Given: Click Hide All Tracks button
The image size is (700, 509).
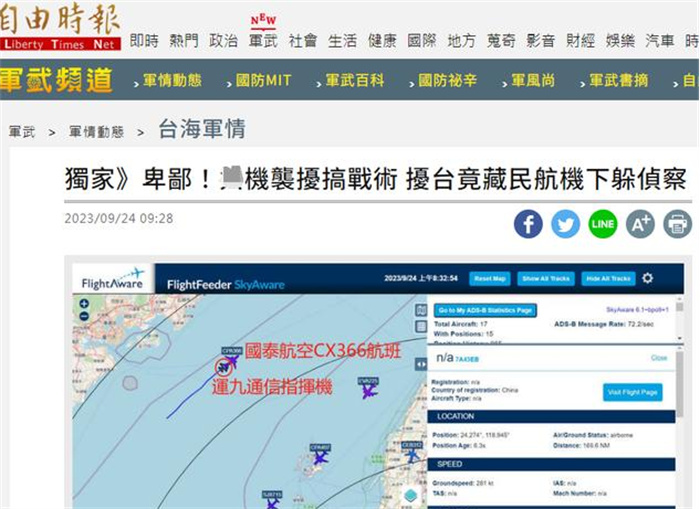Looking at the screenshot, I should pos(608,279).
